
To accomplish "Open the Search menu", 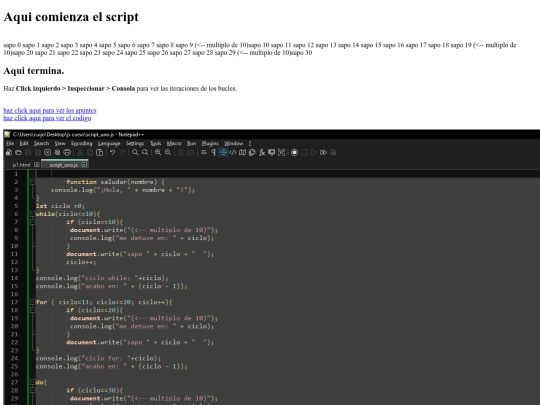I will [41, 143].
